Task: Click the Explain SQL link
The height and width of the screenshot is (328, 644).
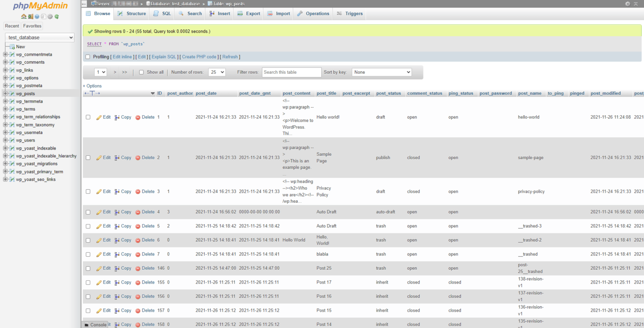Action: 164,57
